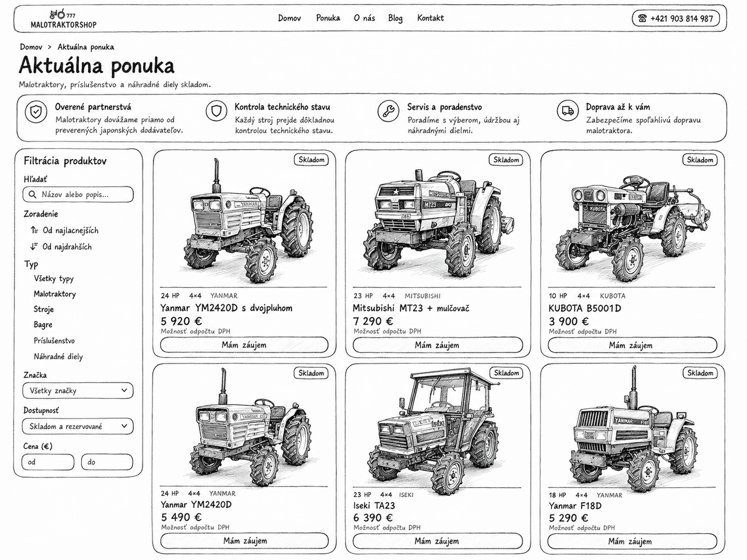Click the 7 290 € price

click(x=373, y=321)
